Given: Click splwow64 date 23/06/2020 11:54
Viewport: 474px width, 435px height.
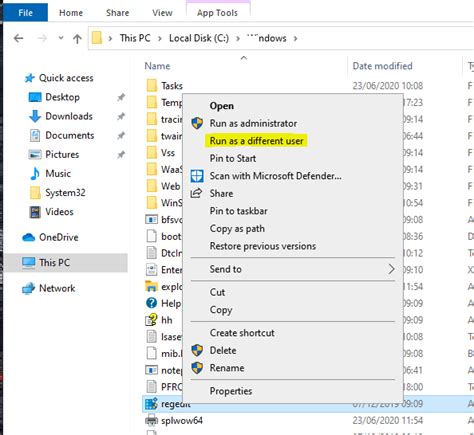Looking at the screenshot, I should (x=388, y=420).
